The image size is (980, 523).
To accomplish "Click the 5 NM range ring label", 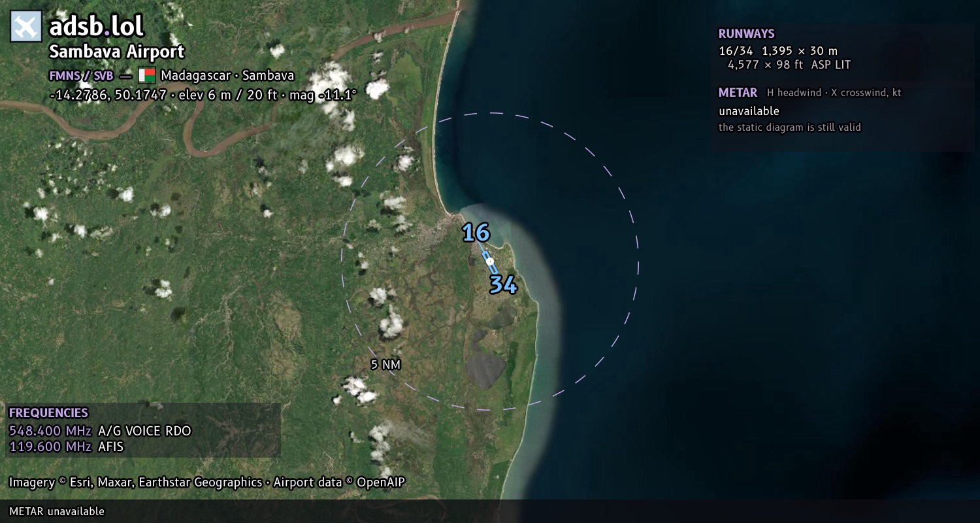I will pos(385,365).
